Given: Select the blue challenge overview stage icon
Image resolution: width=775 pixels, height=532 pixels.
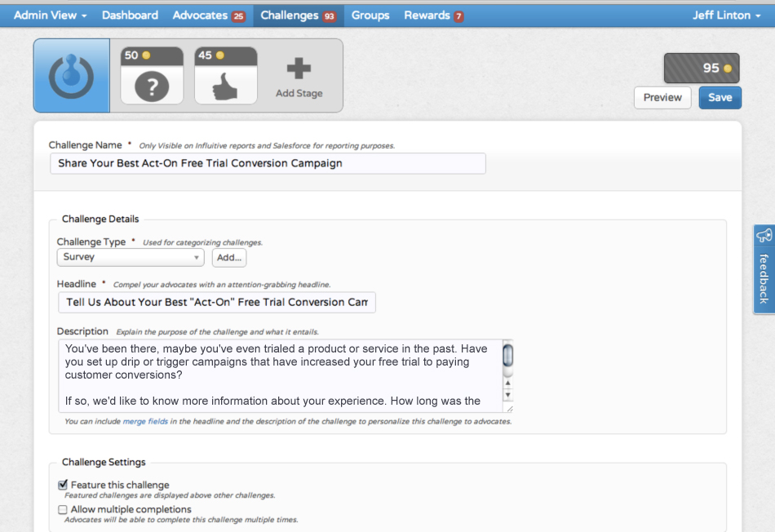Looking at the screenshot, I should click(71, 76).
